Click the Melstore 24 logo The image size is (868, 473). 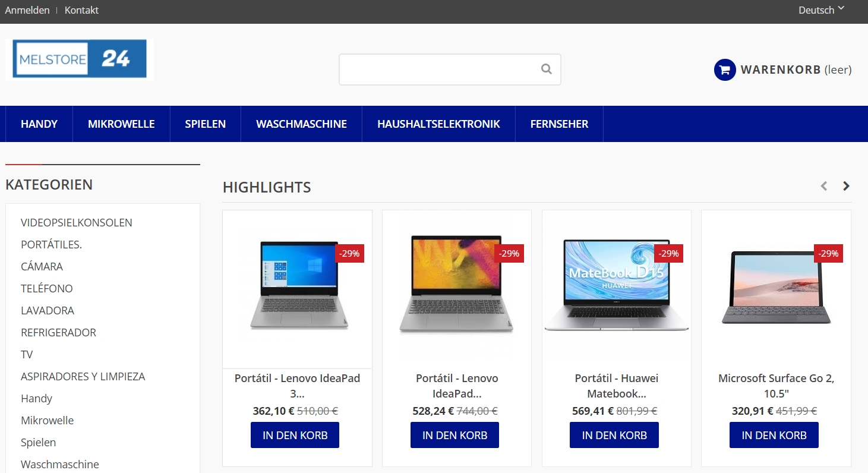coord(80,59)
